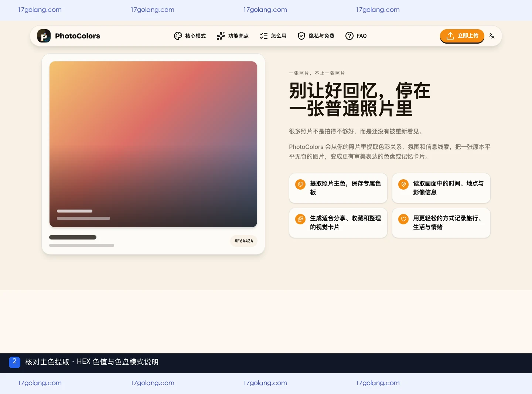532x394 pixels.
Task: Click the checklist icon beside 怎么用
Action: (x=264, y=36)
